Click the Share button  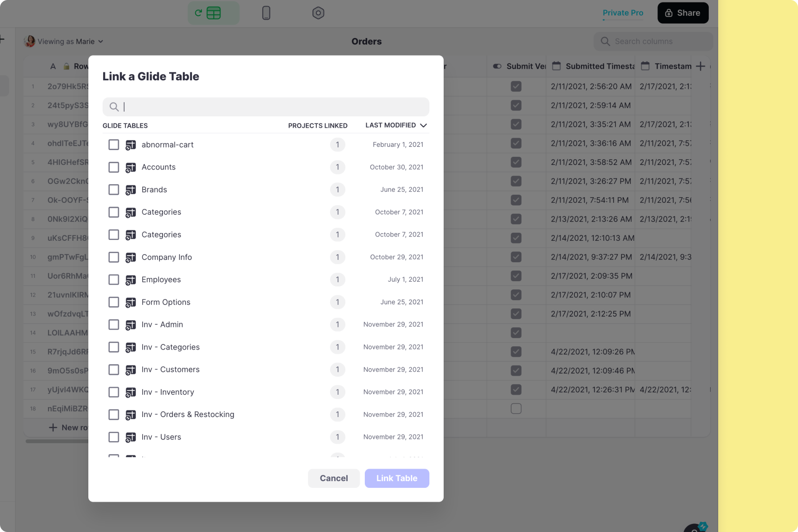tap(683, 13)
